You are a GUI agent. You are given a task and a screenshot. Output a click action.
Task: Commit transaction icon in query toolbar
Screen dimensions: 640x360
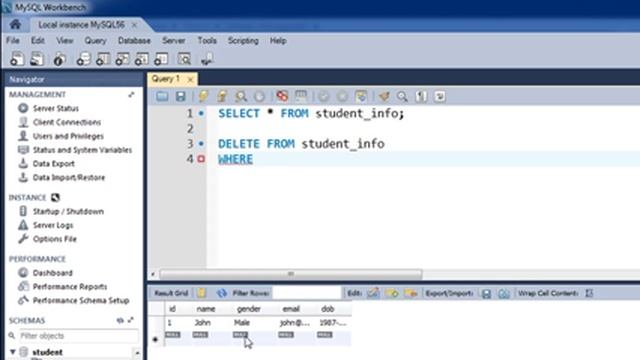click(324, 96)
